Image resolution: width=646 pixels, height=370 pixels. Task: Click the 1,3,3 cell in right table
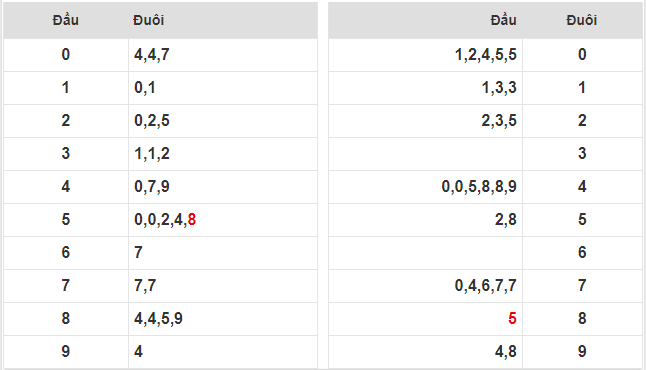point(425,88)
